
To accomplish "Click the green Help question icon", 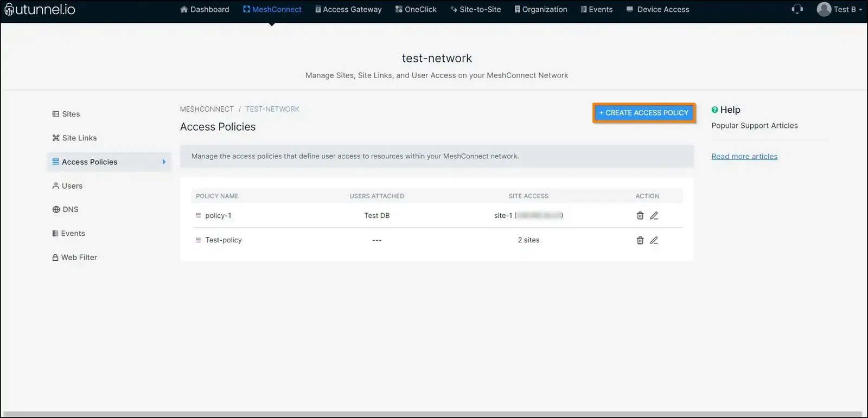I will pyautogui.click(x=714, y=110).
